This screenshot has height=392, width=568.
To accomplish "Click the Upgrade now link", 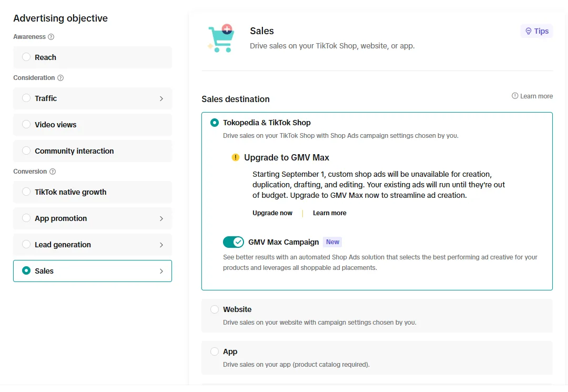I will pyautogui.click(x=272, y=213).
